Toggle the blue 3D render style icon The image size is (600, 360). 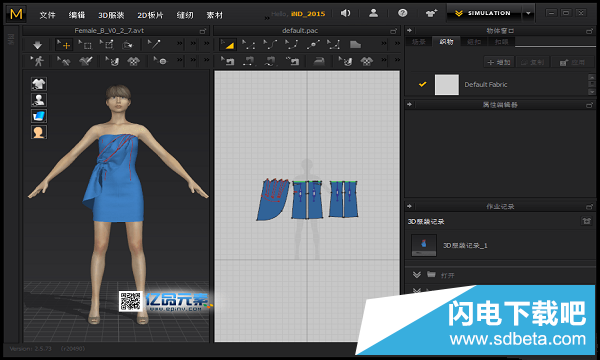[x=39, y=116]
